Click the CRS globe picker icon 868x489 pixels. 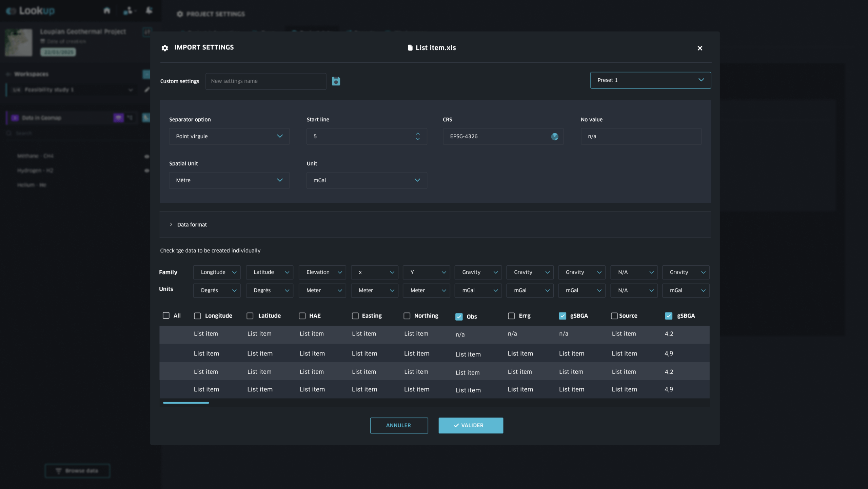[x=555, y=136]
